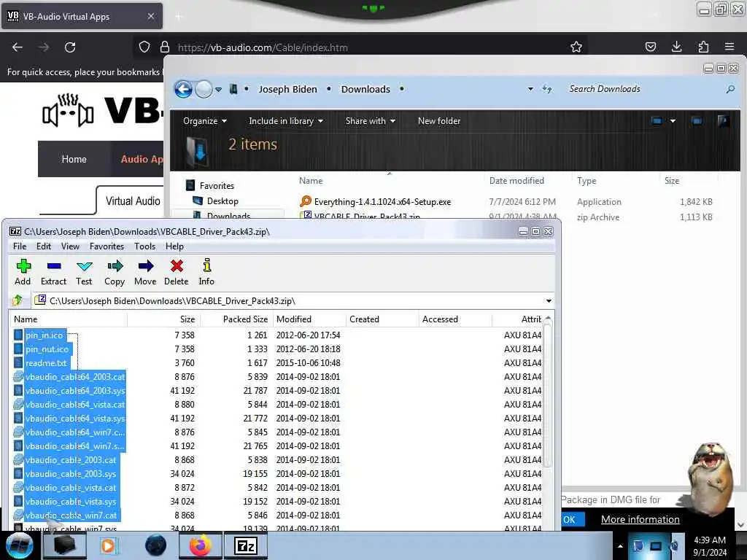Open the View menu in 7-Zip

70,246
